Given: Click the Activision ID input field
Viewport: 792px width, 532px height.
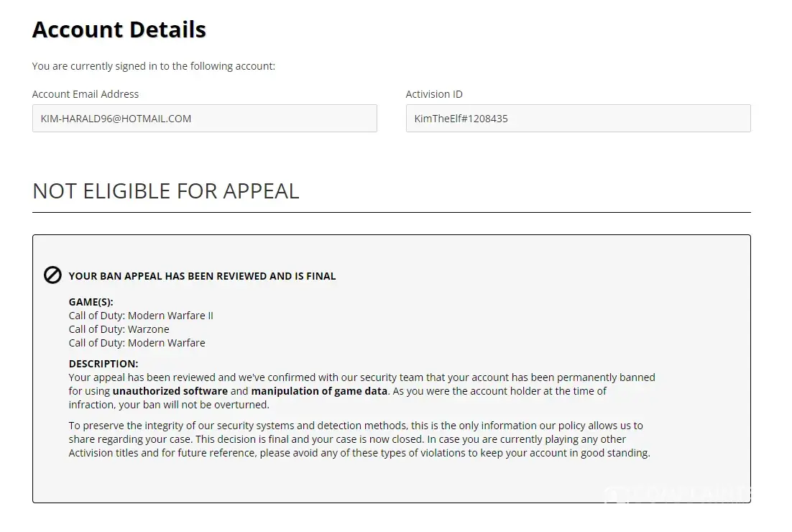Looking at the screenshot, I should tap(578, 119).
